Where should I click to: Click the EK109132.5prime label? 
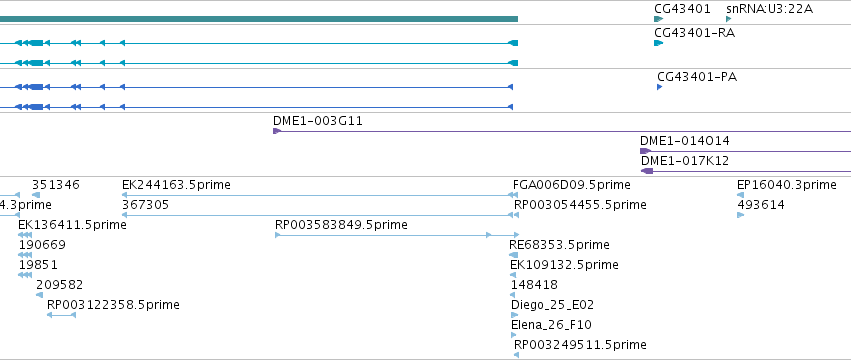click(564, 264)
